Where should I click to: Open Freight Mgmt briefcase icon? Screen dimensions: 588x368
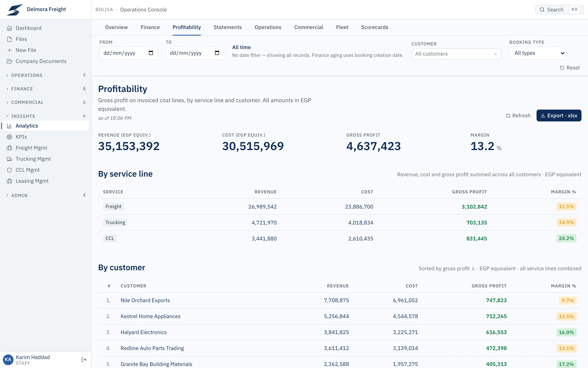9,148
